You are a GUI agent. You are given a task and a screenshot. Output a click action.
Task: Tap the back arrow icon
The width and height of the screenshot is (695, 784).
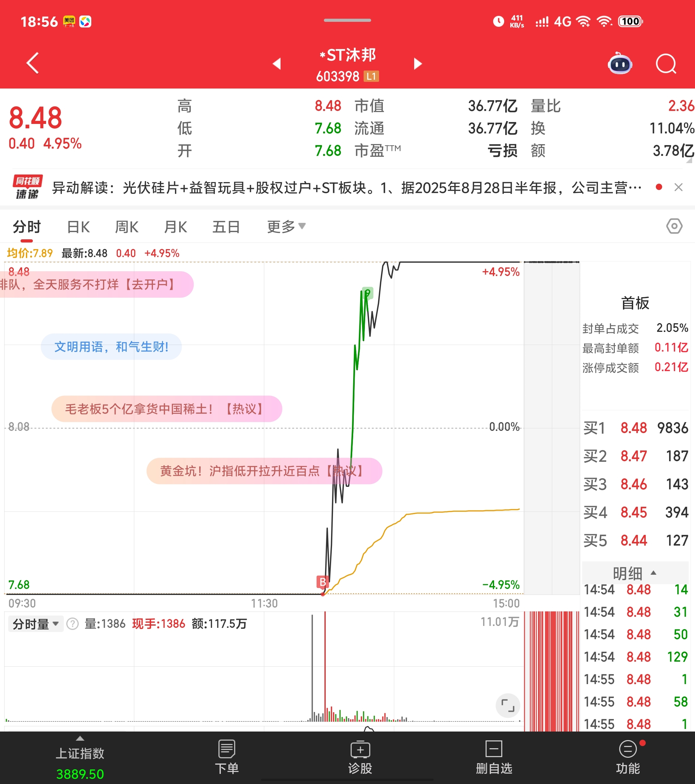(33, 63)
